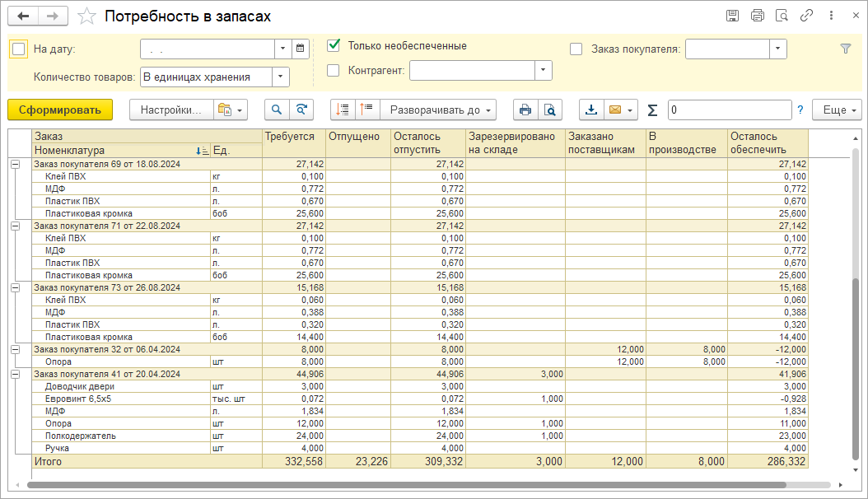Click the Настройки... button

pos(170,110)
